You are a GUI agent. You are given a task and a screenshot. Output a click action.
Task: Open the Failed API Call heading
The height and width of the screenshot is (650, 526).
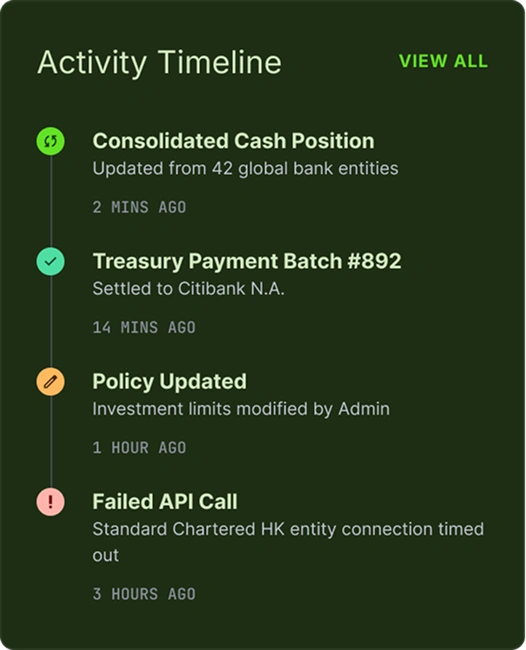(165, 502)
